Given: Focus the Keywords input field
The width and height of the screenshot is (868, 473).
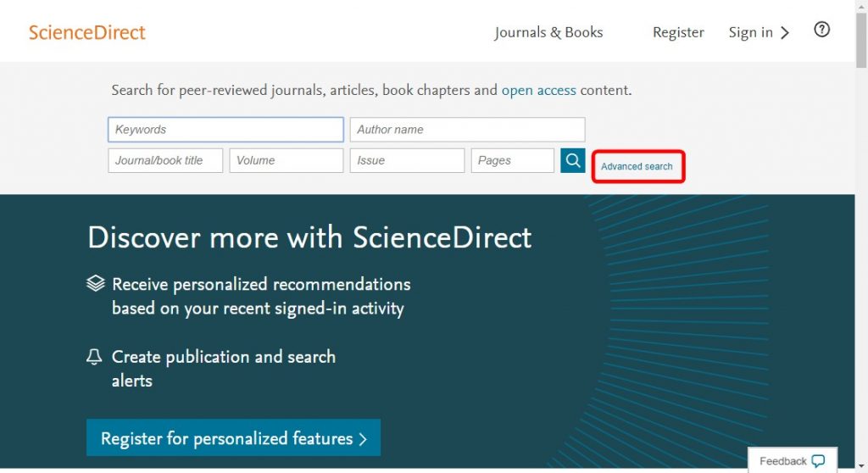Looking at the screenshot, I should click(x=225, y=130).
